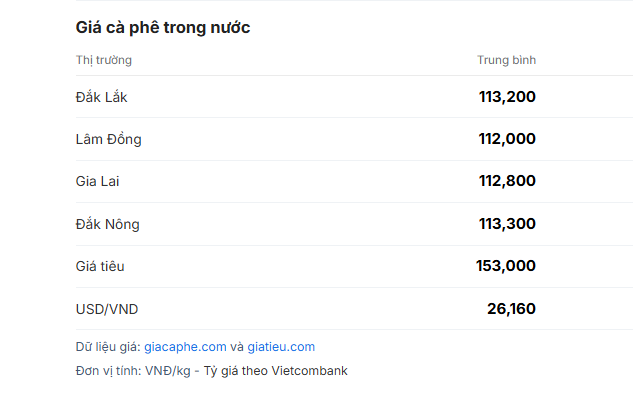633x399 pixels.
Task: Click the Trung bình column header
Action: pos(507,60)
